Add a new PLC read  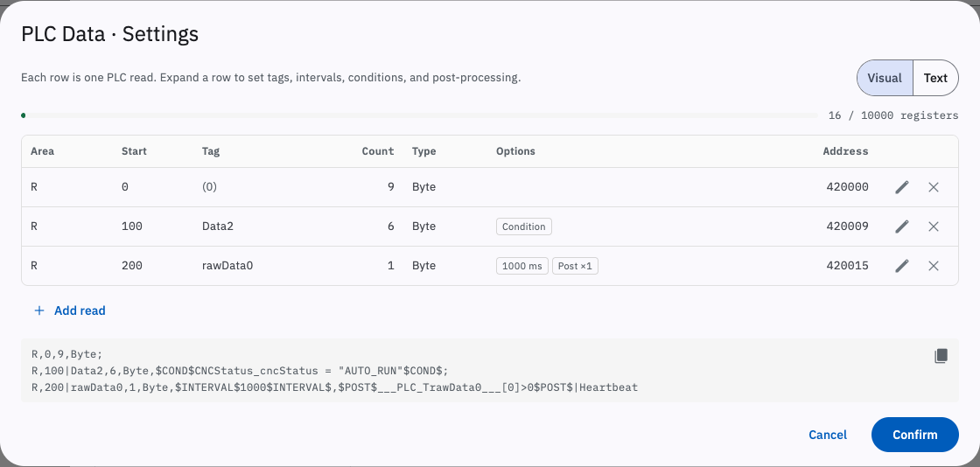[x=69, y=310]
